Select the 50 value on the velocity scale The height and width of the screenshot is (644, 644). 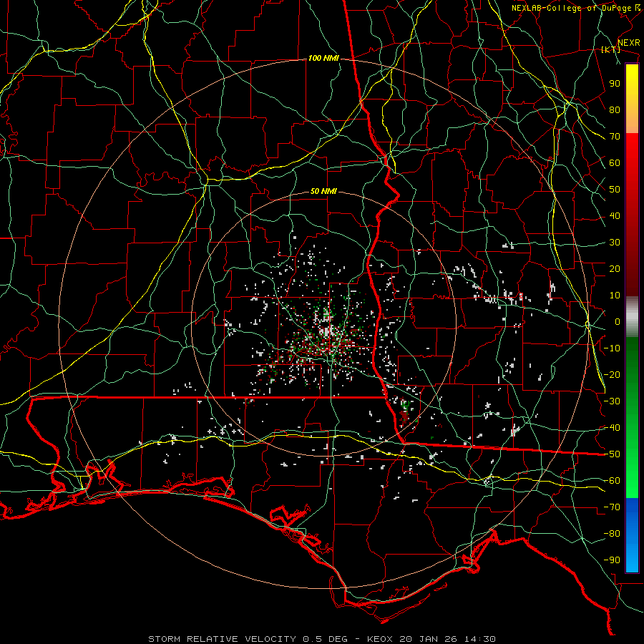(x=615, y=190)
